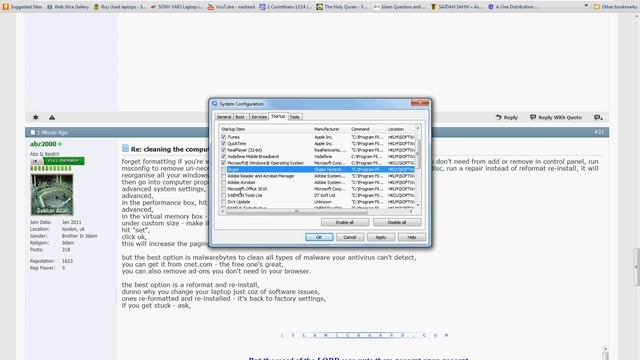This screenshot has width=640, height=360.
Task: Click the Enable all button
Action: 345,222
